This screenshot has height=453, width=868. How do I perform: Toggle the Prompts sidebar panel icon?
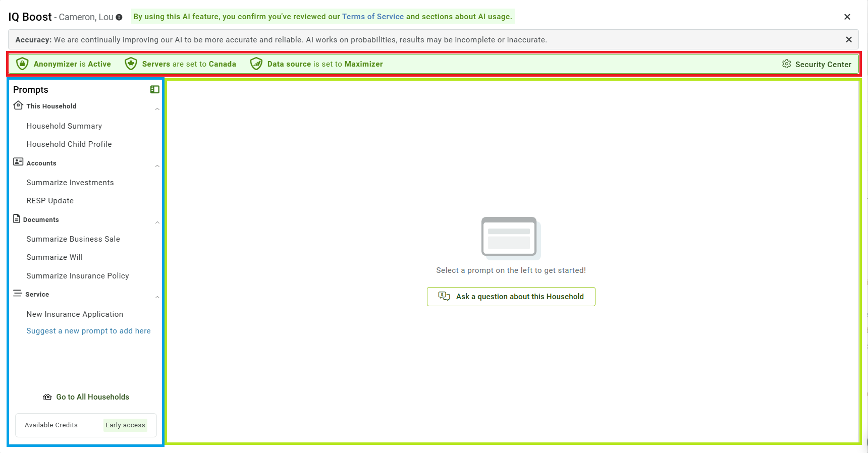(154, 89)
